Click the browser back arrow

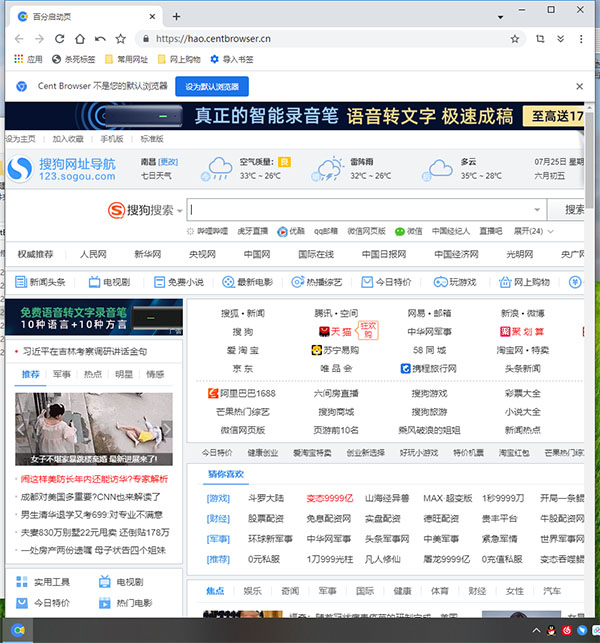(x=19, y=39)
